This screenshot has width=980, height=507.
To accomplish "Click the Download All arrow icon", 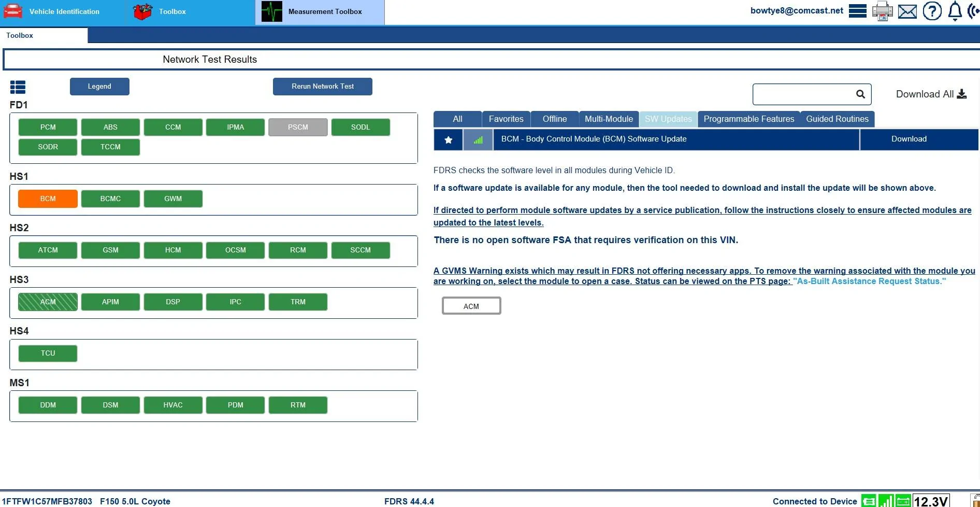I will 961,94.
